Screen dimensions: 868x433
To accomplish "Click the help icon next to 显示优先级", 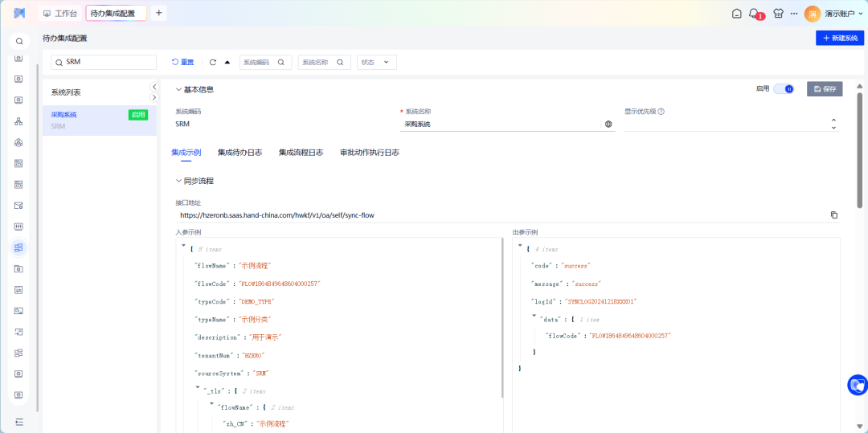I will [x=661, y=112].
